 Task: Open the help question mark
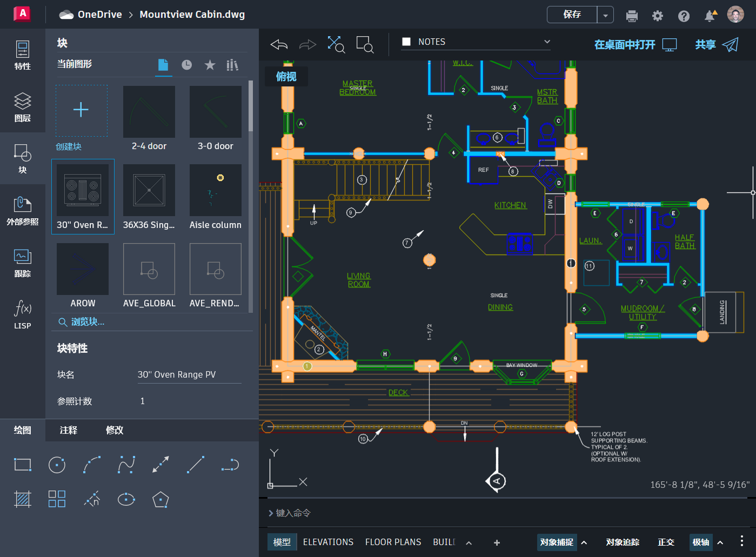(x=684, y=16)
